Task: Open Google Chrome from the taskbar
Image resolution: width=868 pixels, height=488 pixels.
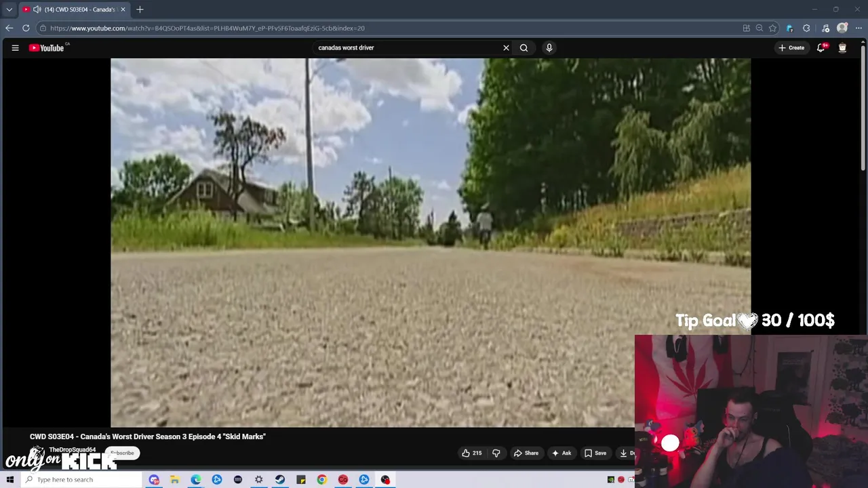Action: [x=322, y=479]
